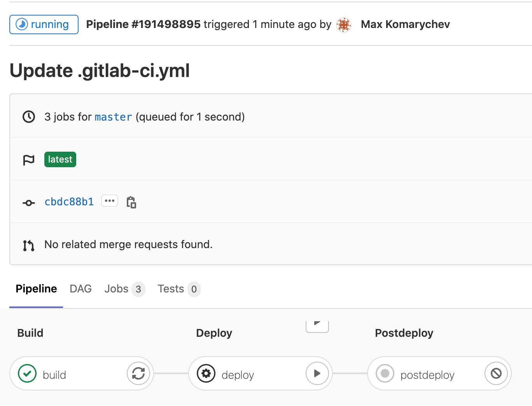The height and width of the screenshot is (406, 532).
Task: Open the build job details
Action: click(x=54, y=375)
